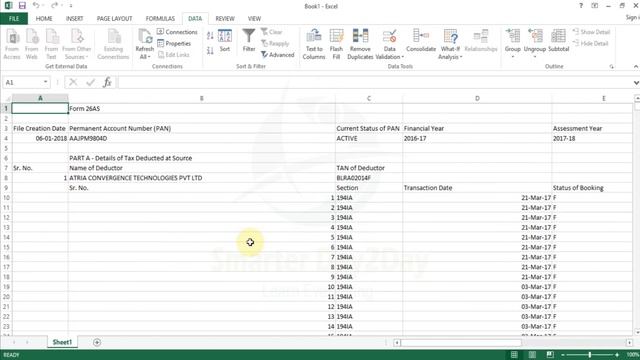
Task: Click the Undo icon
Action: tap(36, 6)
